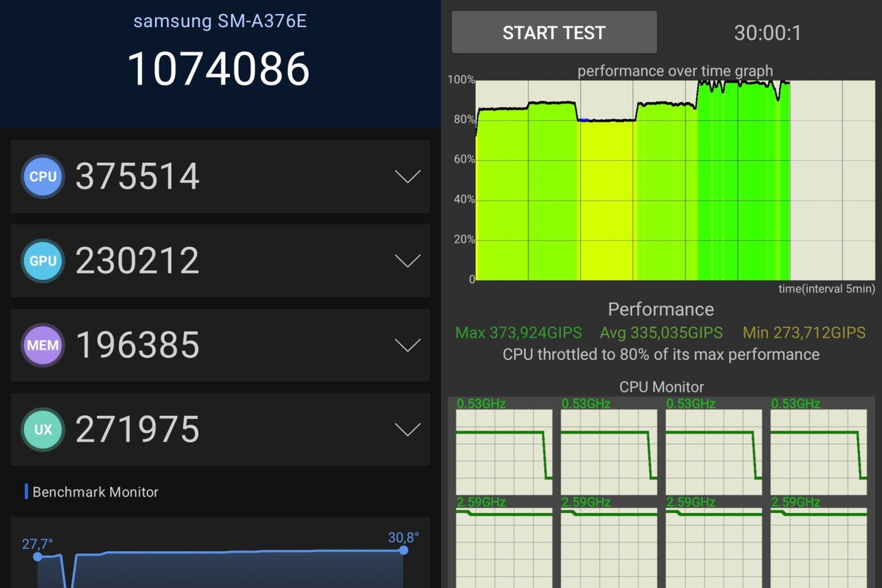882x588 pixels.
Task: Expand the UX score 271975 row
Action: [407, 429]
